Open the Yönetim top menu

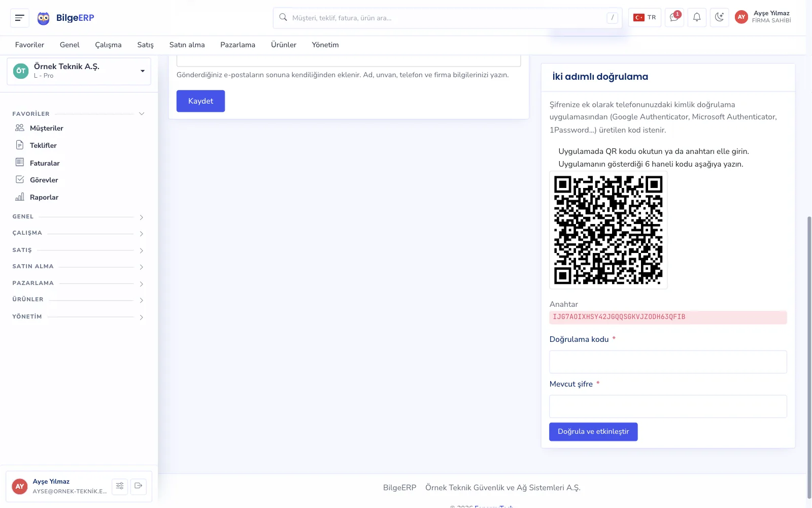325,45
